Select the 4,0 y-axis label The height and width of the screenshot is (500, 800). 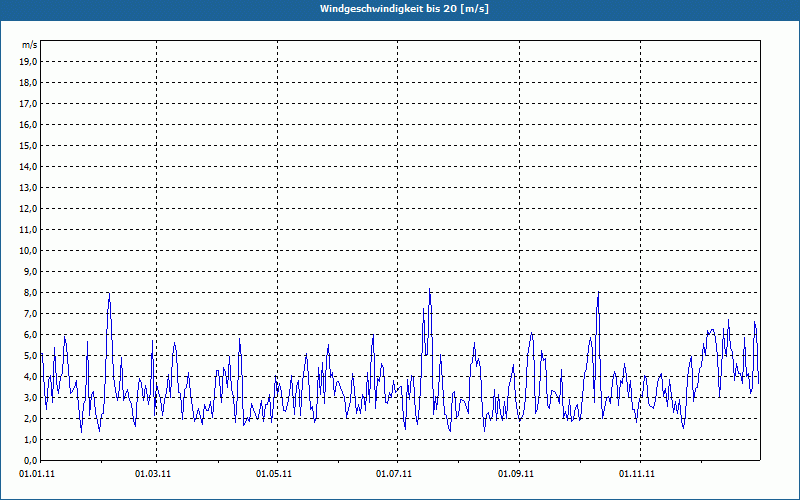point(30,377)
